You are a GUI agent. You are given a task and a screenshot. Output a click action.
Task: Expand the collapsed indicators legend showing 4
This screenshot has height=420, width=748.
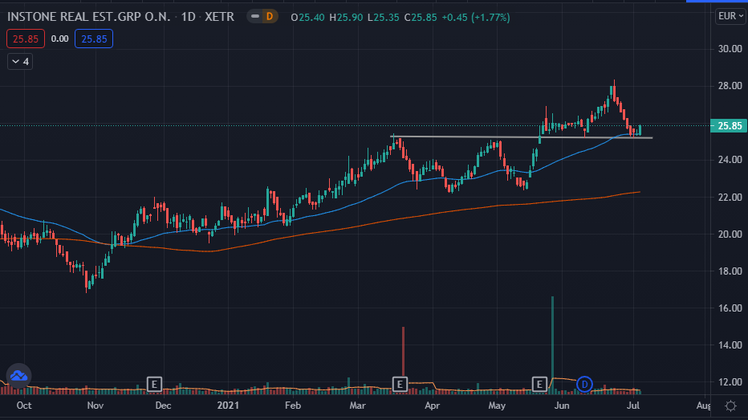click(20, 62)
